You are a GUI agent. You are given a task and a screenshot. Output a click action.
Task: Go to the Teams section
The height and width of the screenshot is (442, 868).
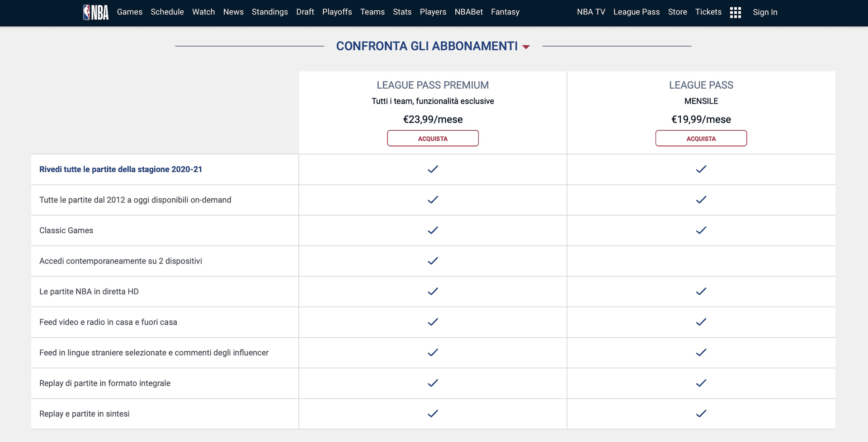(373, 12)
